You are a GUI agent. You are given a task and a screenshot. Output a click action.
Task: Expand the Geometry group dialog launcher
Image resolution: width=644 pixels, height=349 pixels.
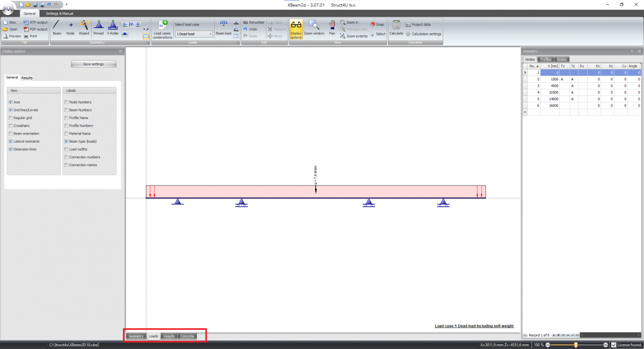coord(146,42)
